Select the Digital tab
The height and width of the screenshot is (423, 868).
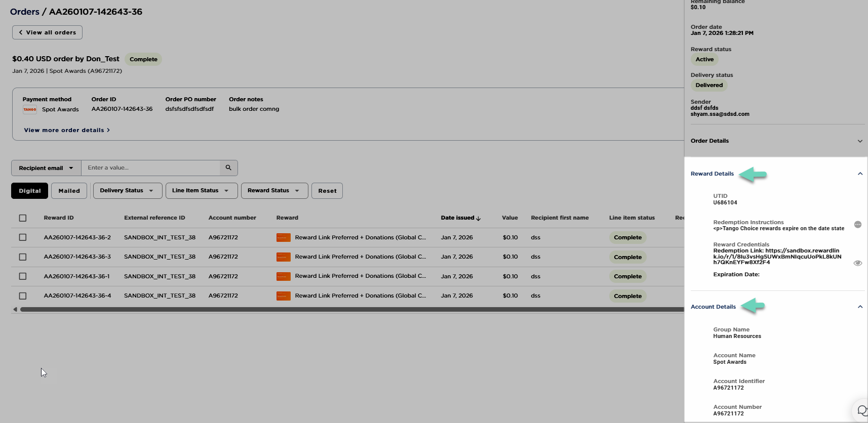[29, 191]
